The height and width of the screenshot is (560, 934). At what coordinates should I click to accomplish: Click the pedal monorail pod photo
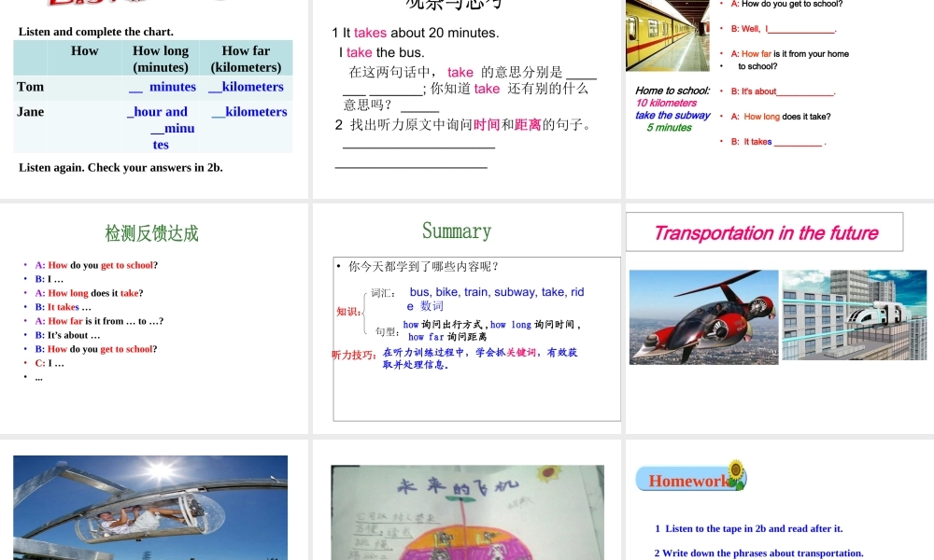150,508
